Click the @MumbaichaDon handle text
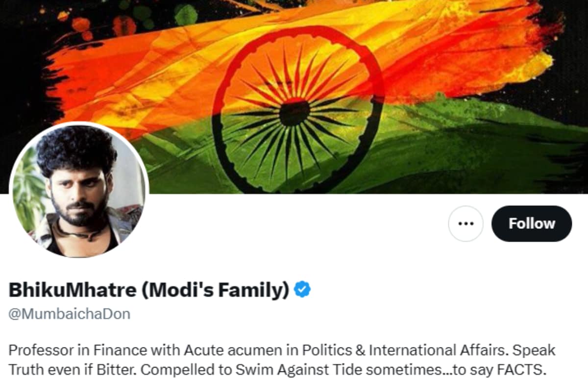Viewport: 588px width, 392px height. coord(70,314)
